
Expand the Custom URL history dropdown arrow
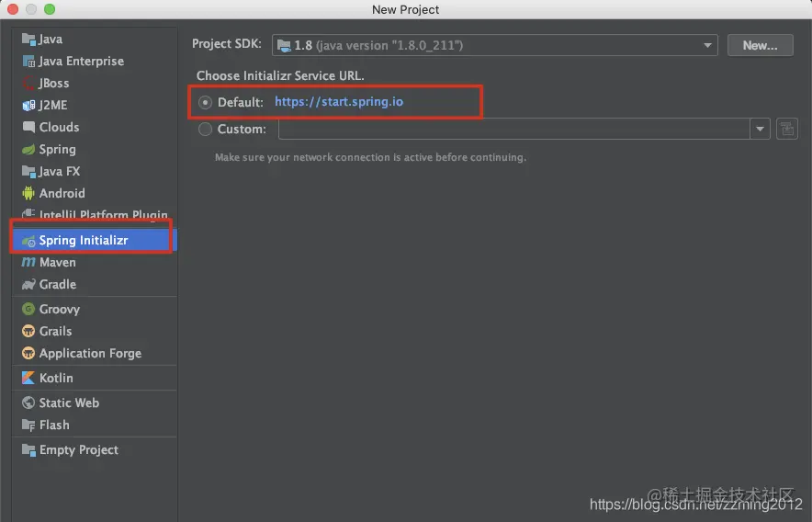point(761,129)
